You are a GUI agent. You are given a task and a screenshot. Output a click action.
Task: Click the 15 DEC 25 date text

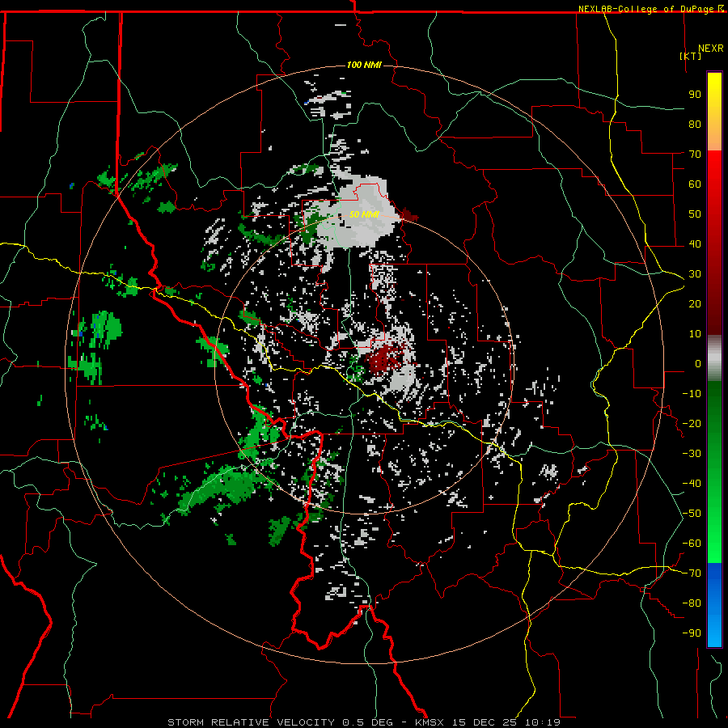click(x=485, y=722)
